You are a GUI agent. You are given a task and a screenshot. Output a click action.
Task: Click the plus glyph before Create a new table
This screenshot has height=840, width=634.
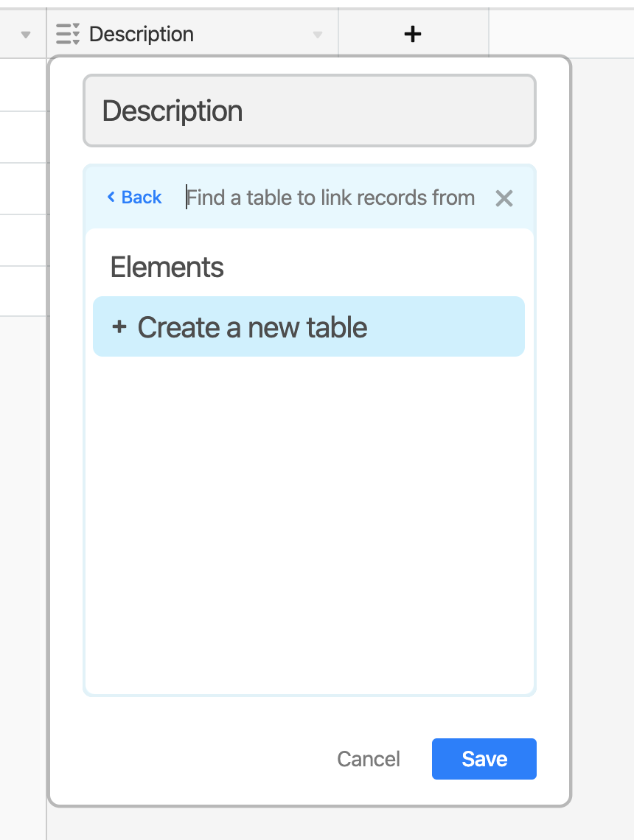tap(119, 327)
